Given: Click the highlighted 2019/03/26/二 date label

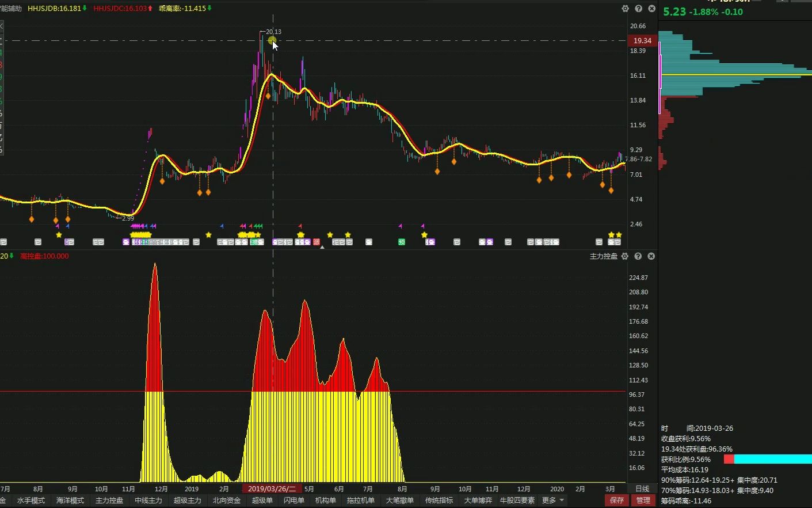Looking at the screenshot, I should (x=272, y=489).
